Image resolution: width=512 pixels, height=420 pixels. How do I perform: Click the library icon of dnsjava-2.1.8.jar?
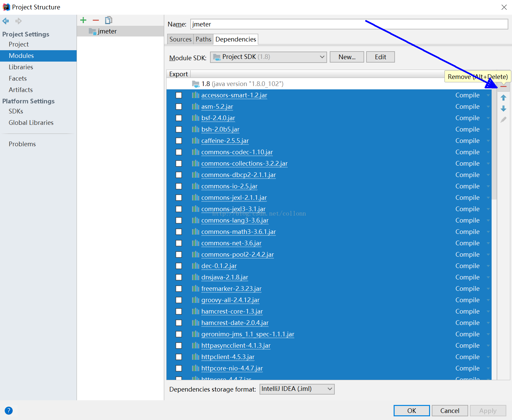196,277
